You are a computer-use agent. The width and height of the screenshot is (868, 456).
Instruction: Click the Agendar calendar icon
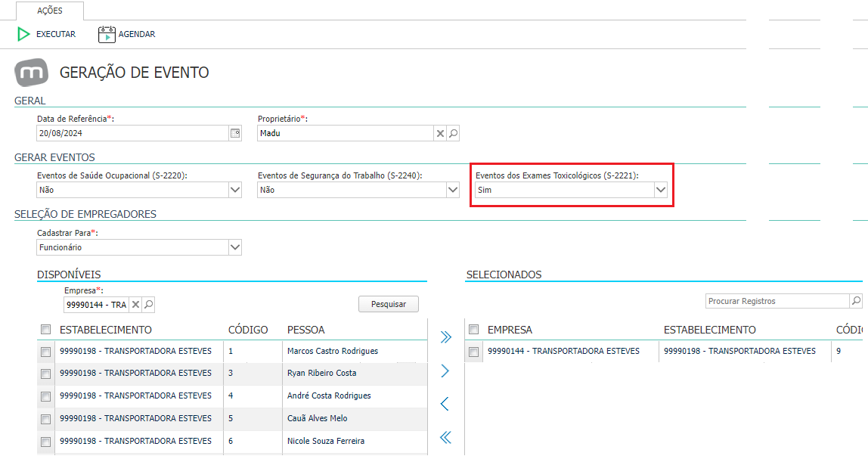pyautogui.click(x=107, y=34)
